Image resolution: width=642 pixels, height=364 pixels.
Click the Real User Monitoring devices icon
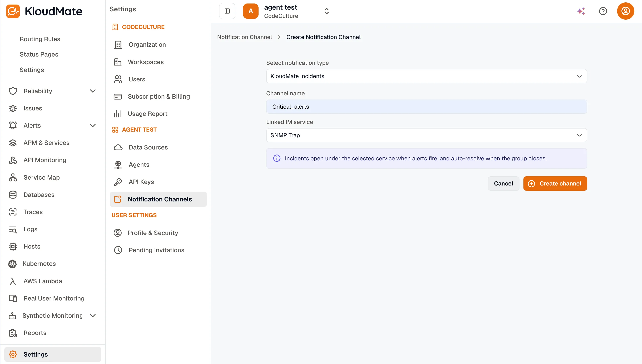point(13,298)
